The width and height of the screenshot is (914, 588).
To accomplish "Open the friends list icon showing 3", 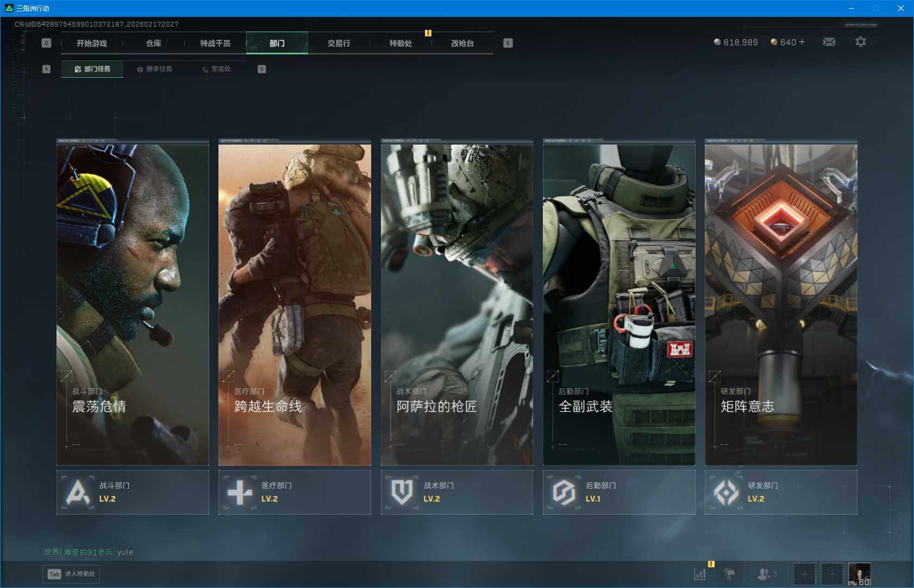I will coord(767,574).
